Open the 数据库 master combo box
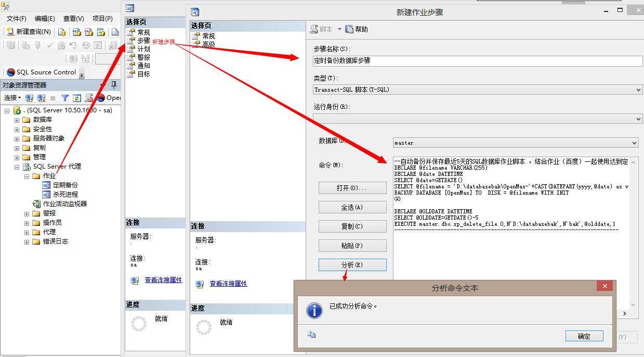The image size is (644, 357). coord(516,143)
